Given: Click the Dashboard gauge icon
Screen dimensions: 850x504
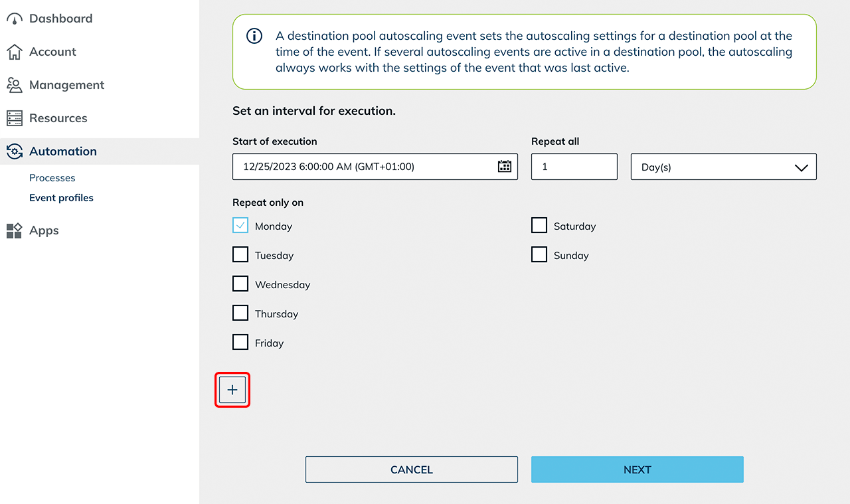Looking at the screenshot, I should click(15, 19).
